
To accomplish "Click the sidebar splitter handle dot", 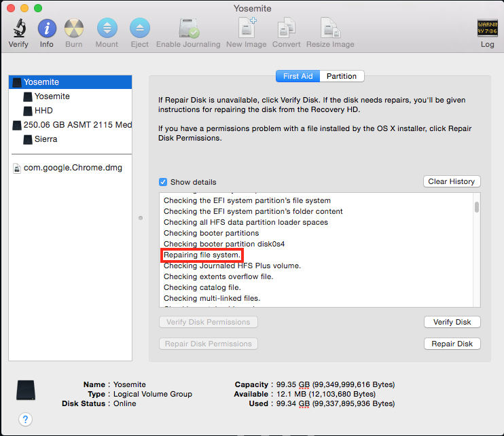I will [141, 218].
